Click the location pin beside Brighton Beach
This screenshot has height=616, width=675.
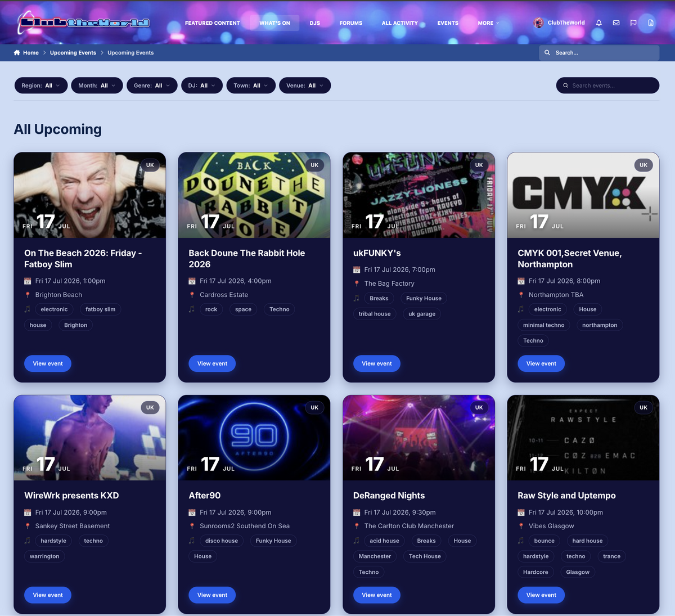point(28,295)
